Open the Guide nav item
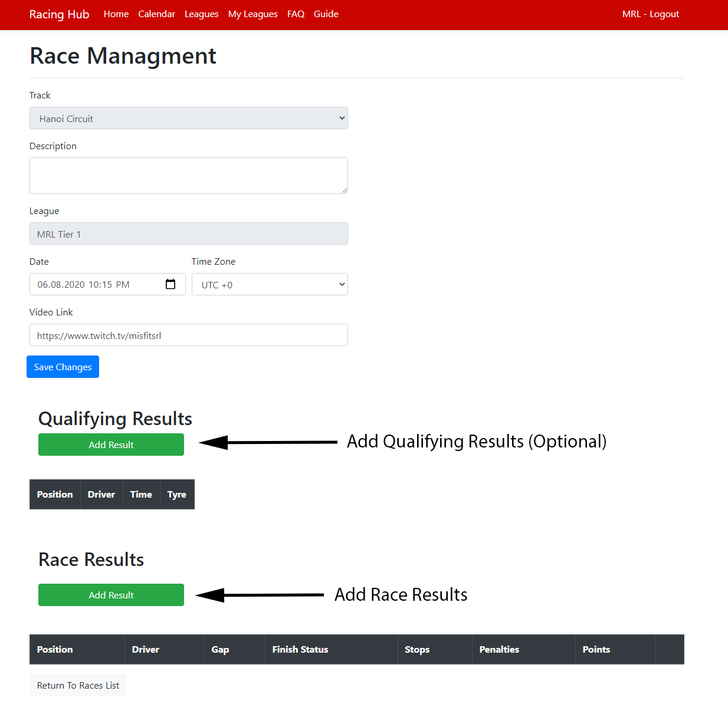 (326, 14)
